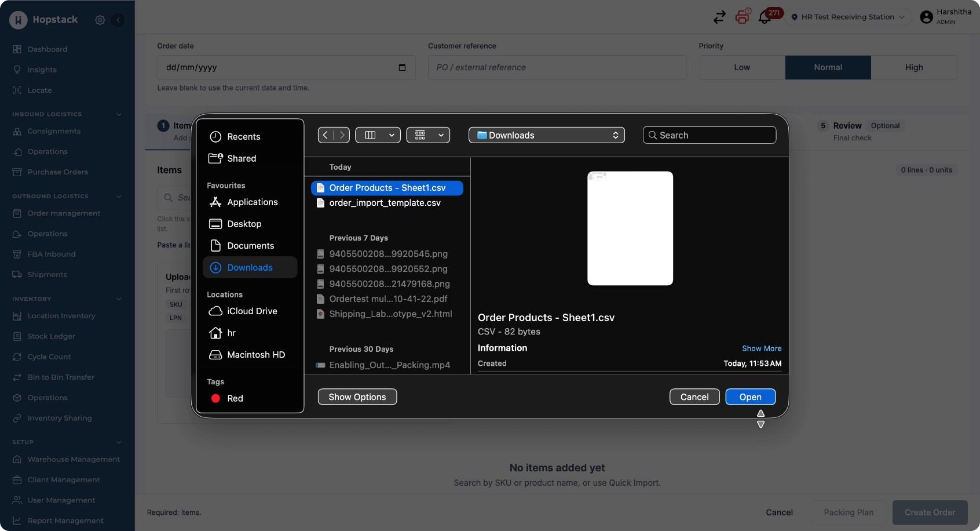Open column view mode dropdown
The width and height of the screenshot is (980, 531).
tap(378, 135)
